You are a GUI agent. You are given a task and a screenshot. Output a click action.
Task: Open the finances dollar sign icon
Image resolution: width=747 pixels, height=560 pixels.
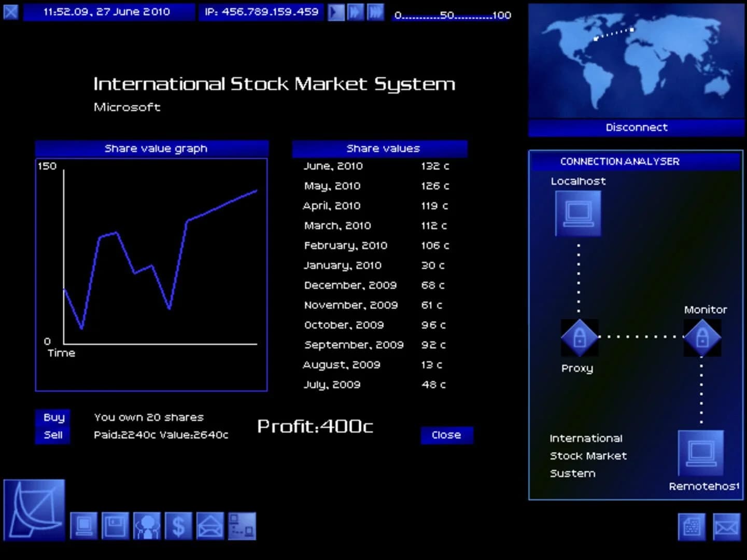(178, 525)
